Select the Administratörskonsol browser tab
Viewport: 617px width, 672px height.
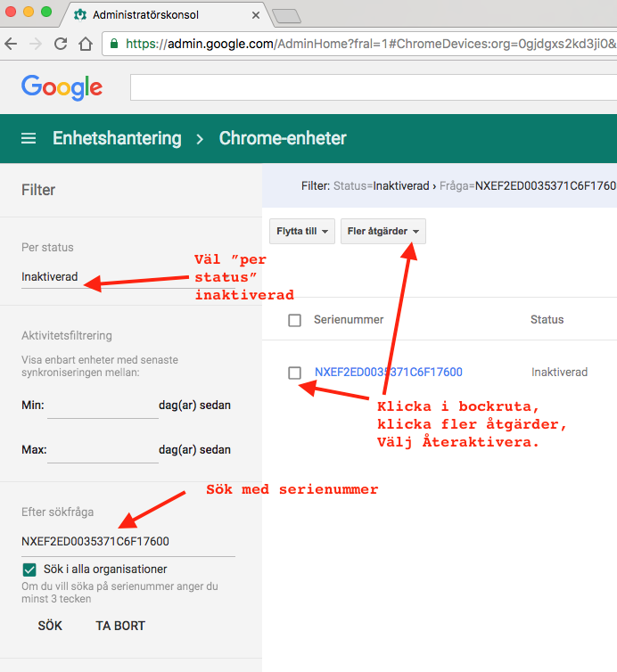click(165, 15)
